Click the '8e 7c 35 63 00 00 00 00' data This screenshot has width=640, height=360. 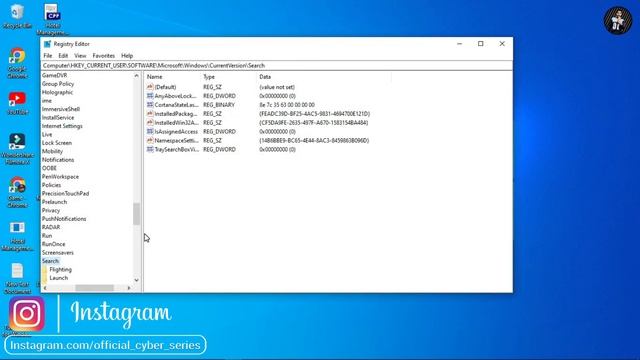pyautogui.click(x=287, y=105)
